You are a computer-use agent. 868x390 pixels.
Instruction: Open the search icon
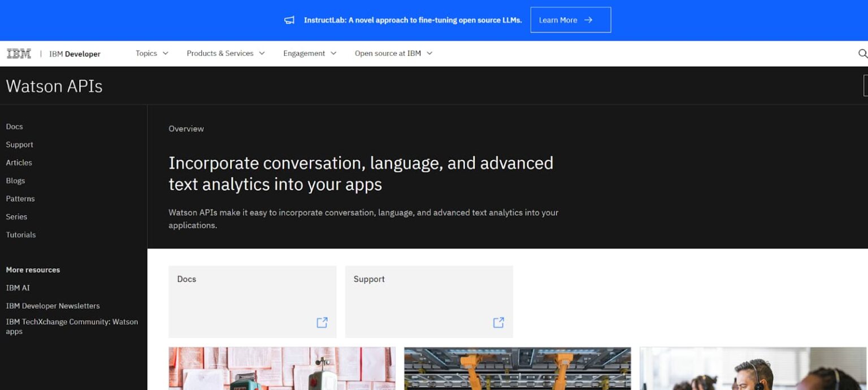pyautogui.click(x=862, y=53)
